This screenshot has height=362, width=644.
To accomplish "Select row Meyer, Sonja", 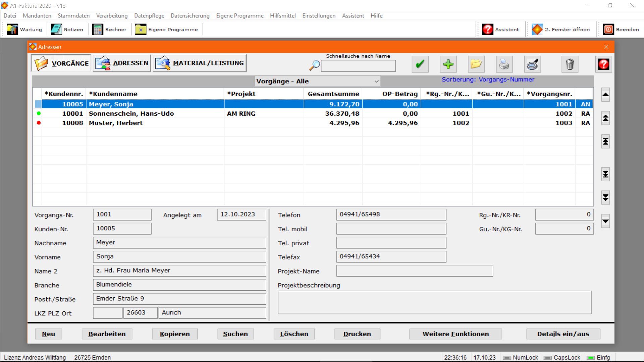I will click(313, 104).
